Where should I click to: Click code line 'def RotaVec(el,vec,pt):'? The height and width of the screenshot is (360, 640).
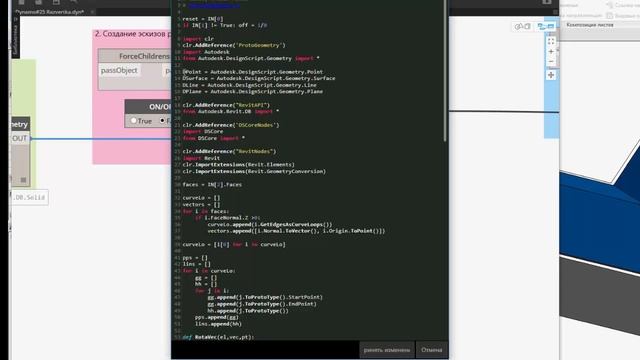click(218, 337)
